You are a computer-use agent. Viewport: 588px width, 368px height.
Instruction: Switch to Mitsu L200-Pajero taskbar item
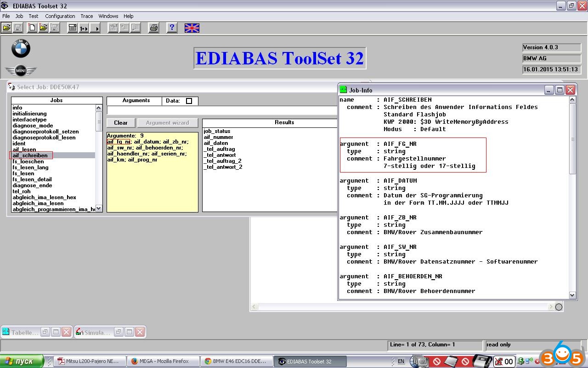(90, 361)
